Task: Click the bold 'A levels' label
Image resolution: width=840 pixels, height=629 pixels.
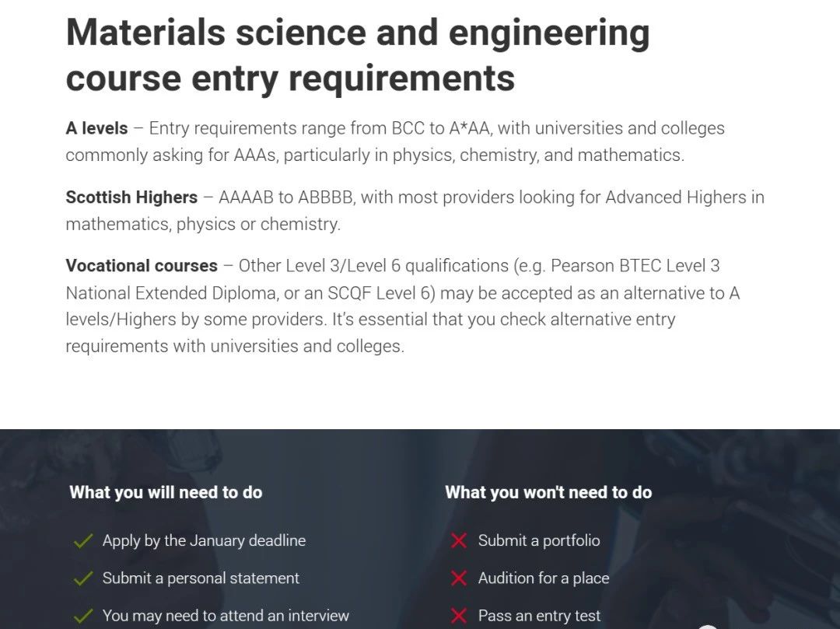Action: pyautogui.click(x=96, y=128)
